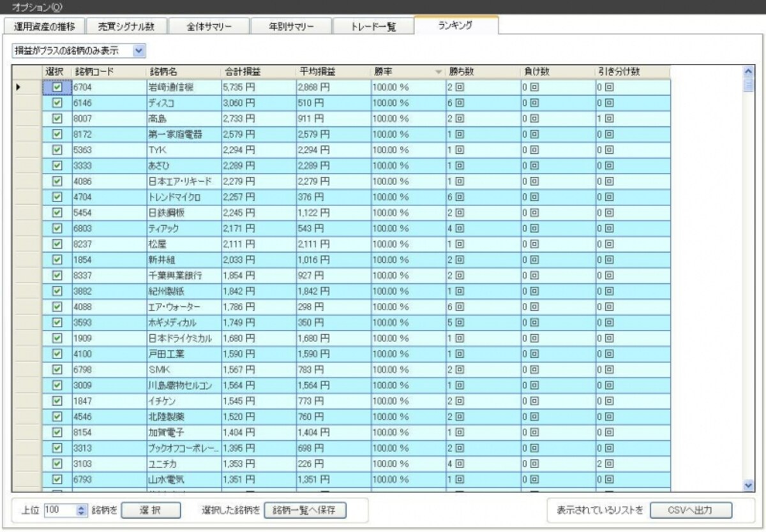Click the 上位 count input field
766x532 pixels.
(x=59, y=510)
